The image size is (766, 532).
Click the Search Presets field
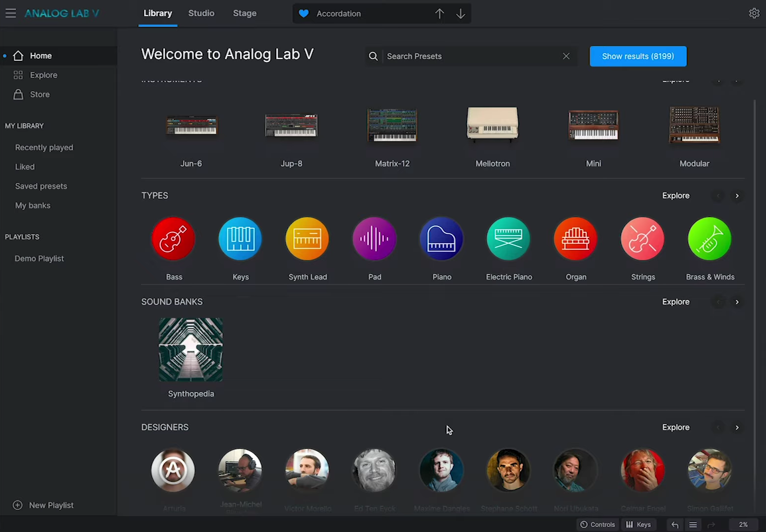(x=471, y=56)
